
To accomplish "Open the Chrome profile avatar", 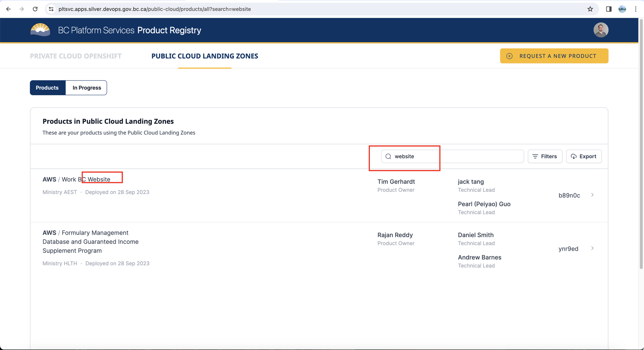I will [x=622, y=9].
